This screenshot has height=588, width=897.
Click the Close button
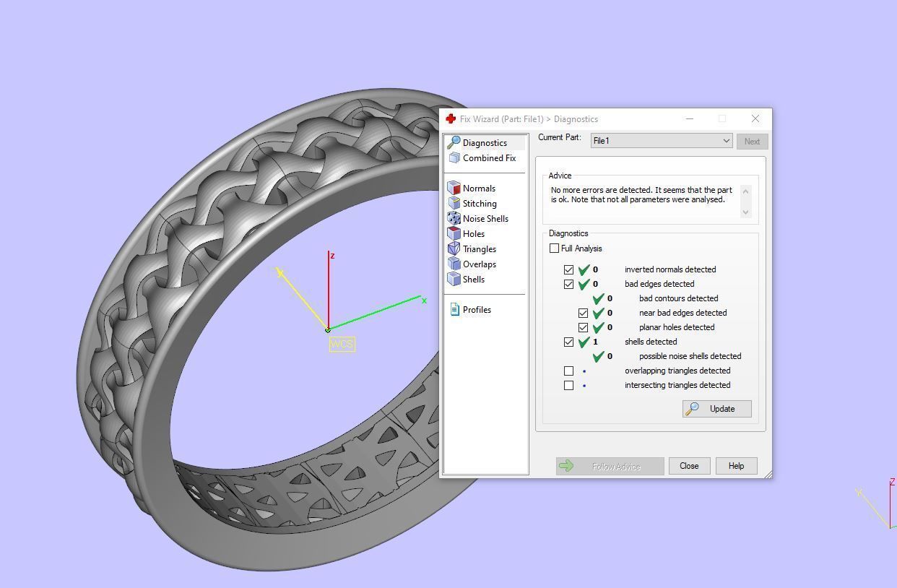pos(689,466)
